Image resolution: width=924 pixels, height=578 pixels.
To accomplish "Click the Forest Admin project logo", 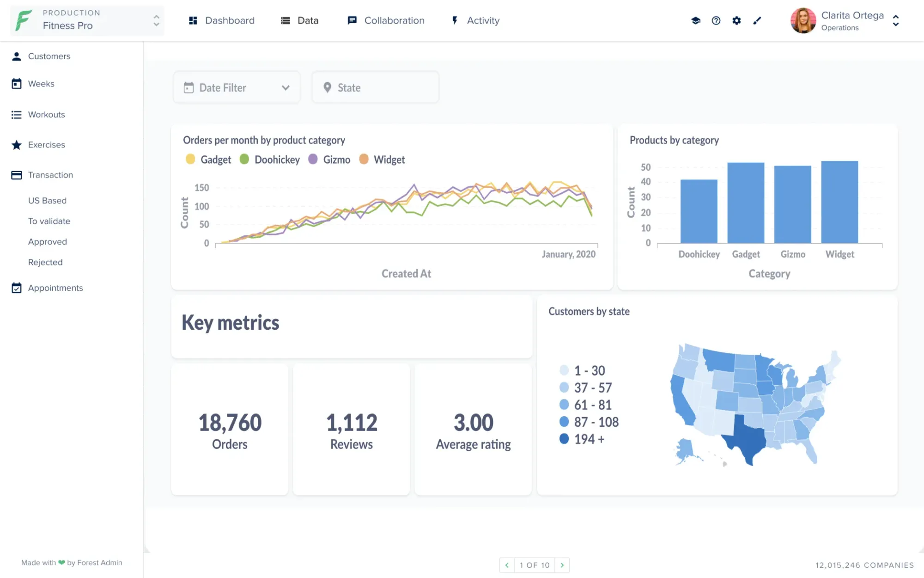I will (24, 20).
